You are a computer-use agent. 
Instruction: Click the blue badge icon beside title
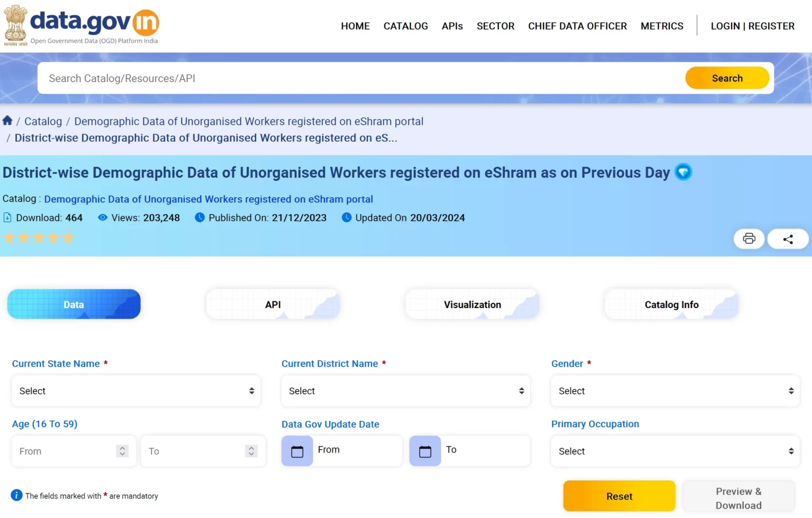tap(683, 172)
